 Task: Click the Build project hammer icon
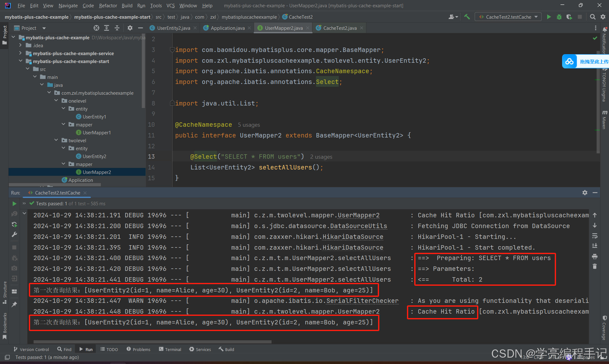click(x=467, y=17)
